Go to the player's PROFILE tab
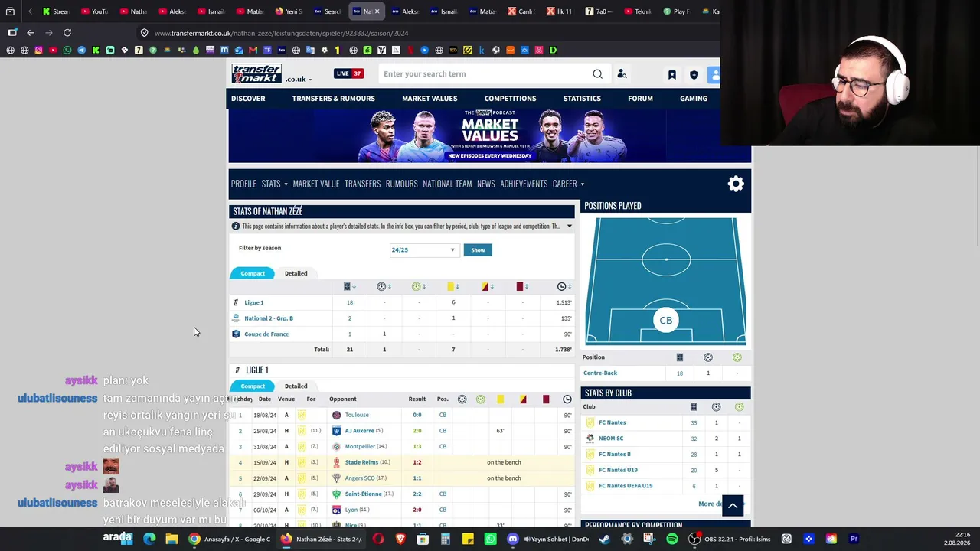The image size is (980, 551). coord(243,184)
